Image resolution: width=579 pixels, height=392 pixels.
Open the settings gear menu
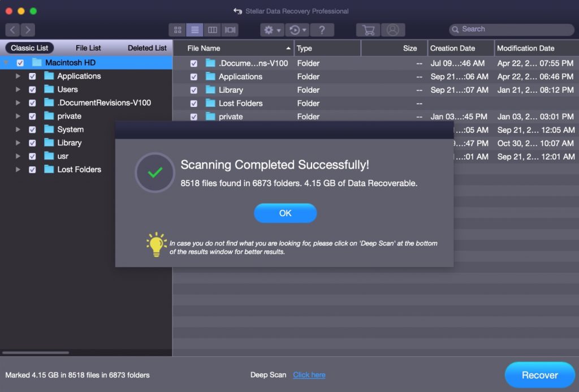click(x=272, y=30)
